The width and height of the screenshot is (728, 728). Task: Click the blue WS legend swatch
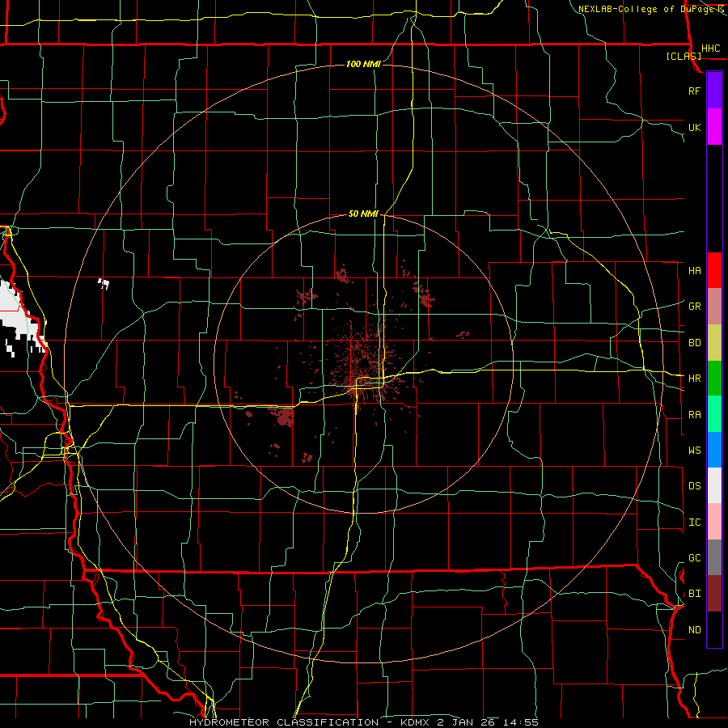pyautogui.click(x=714, y=450)
